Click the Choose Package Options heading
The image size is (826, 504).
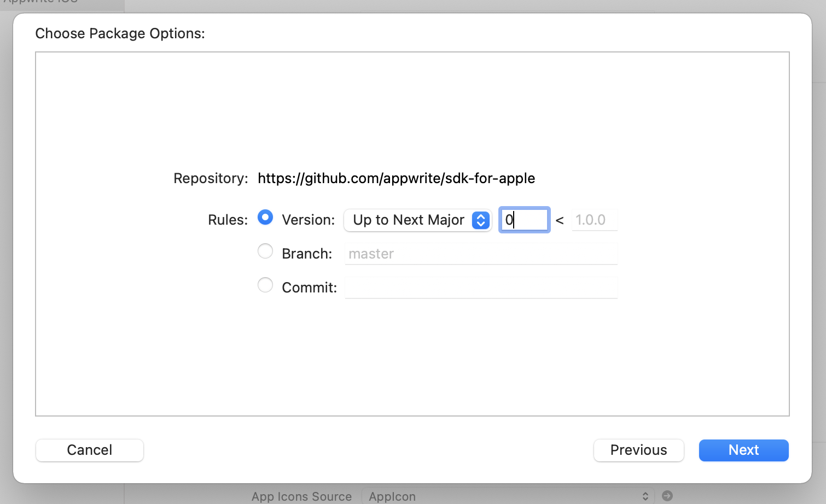click(120, 34)
